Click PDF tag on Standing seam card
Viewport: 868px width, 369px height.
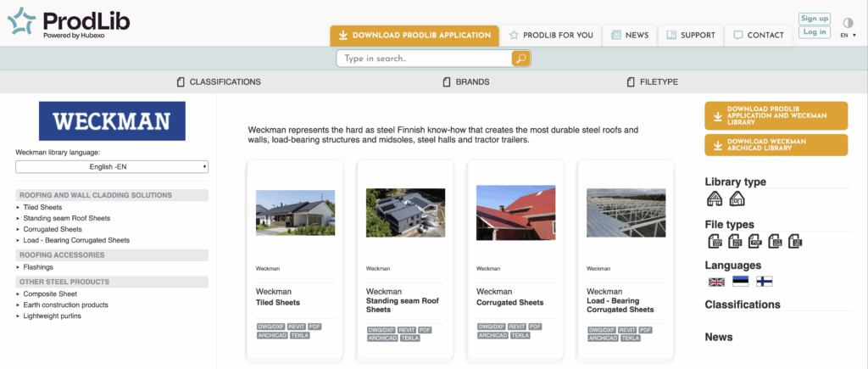[x=425, y=330]
